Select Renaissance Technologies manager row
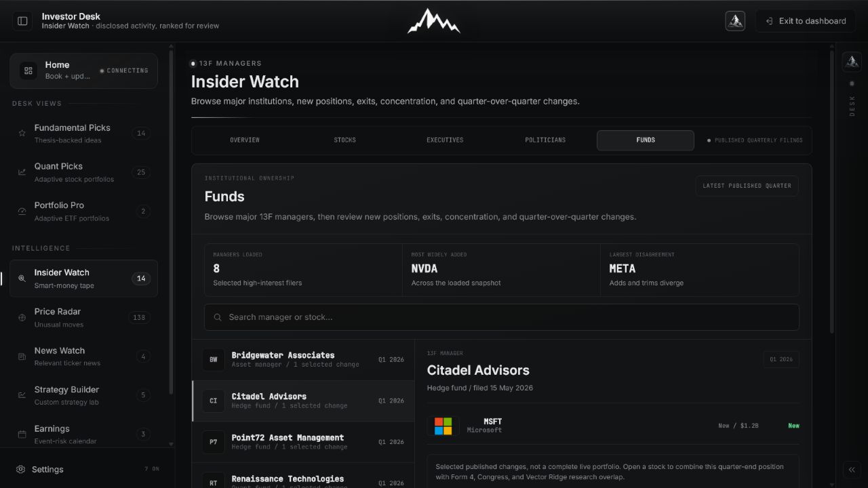 click(x=303, y=476)
